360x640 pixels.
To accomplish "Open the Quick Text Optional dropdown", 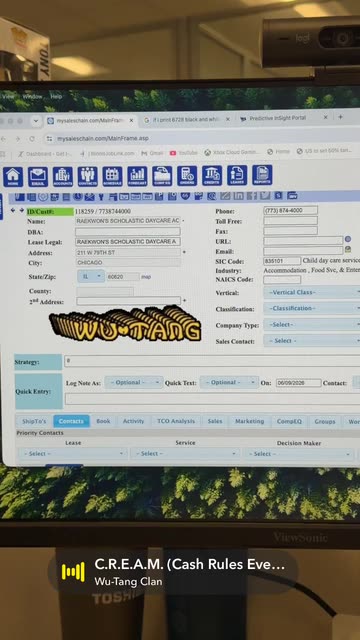I will point(229,382).
